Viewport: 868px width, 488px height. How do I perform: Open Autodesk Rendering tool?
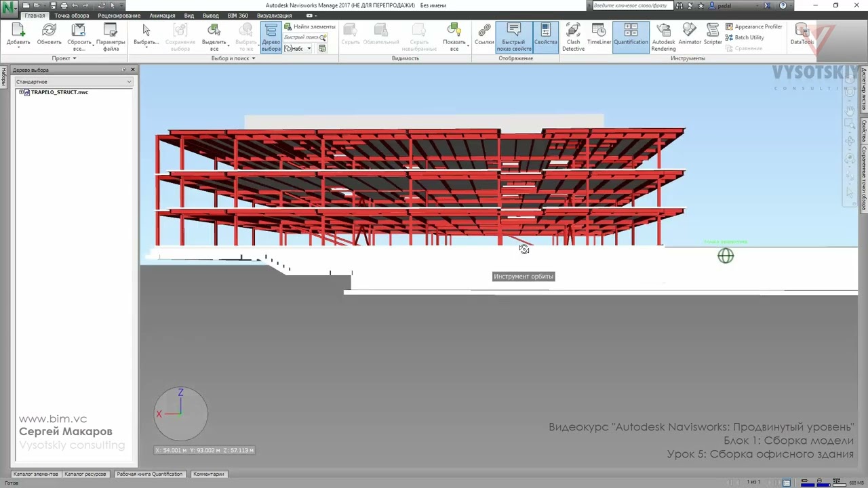coord(663,37)
